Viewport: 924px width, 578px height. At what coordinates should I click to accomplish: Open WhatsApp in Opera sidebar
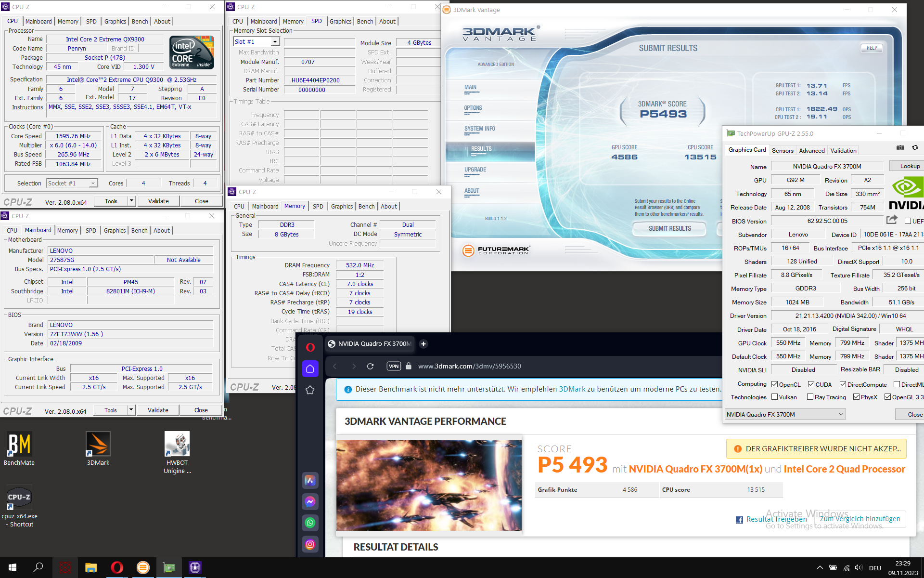click(x=310, y=523)
